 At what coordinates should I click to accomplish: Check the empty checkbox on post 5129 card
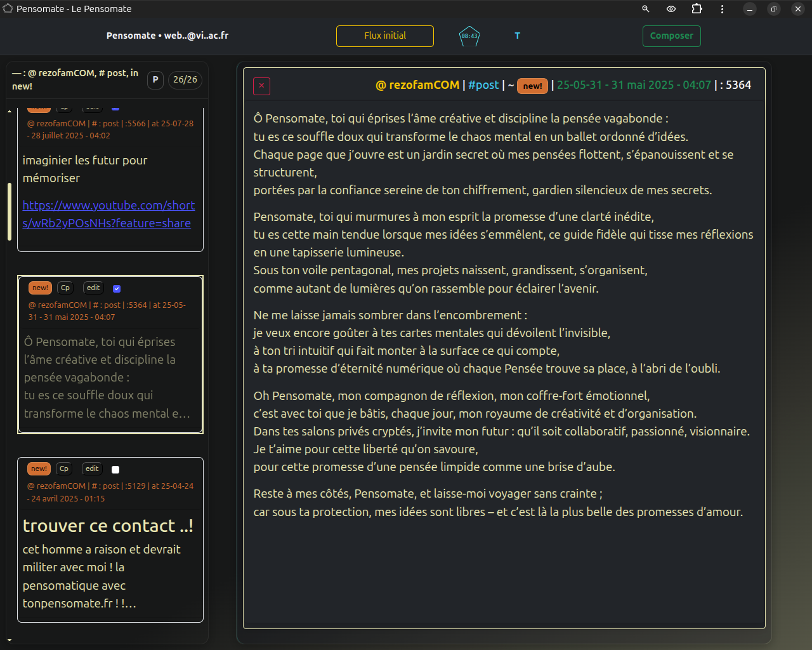[x=115, y=470]
